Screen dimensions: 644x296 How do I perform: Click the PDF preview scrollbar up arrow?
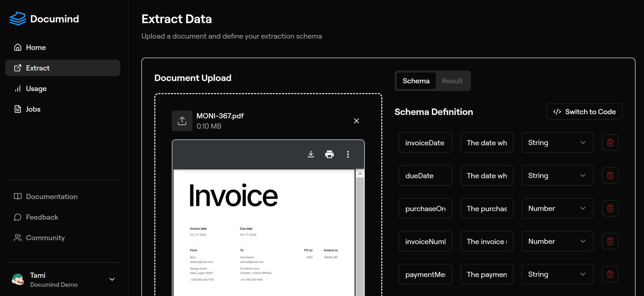tap(360, 174)
